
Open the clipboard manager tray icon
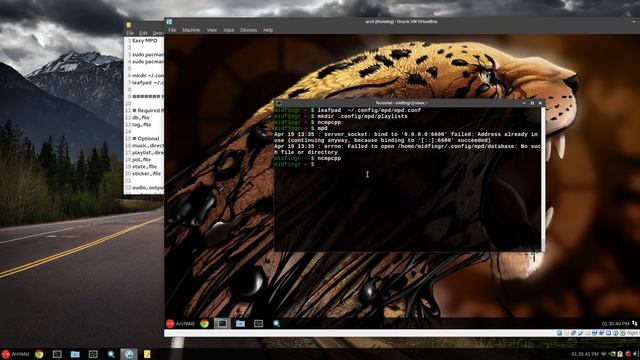pyautogui.click(x=620, y=354)
